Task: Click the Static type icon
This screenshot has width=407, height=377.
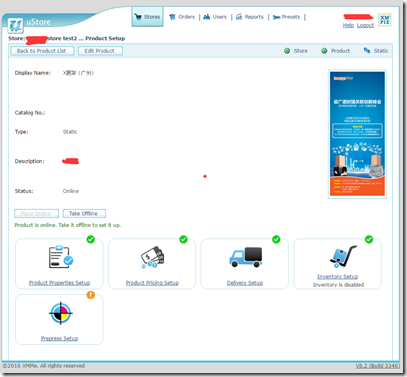Action: pyautogui.click(x=367, y=51)
